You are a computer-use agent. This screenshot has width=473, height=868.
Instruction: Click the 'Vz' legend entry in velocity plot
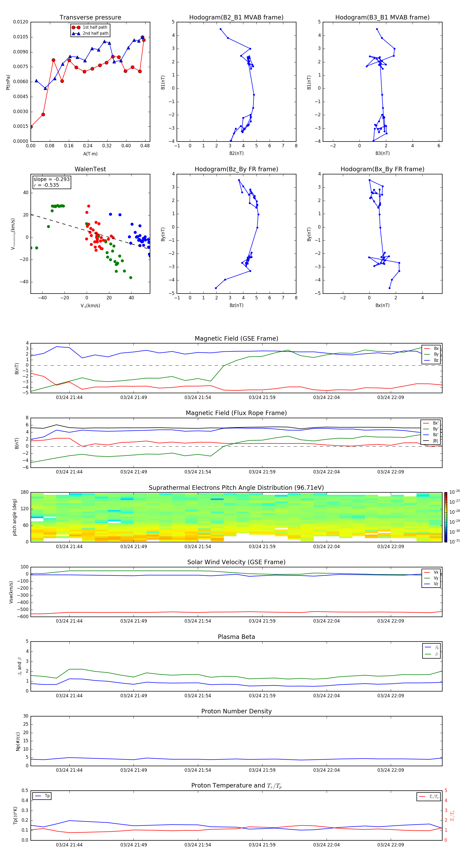[431, 584]
